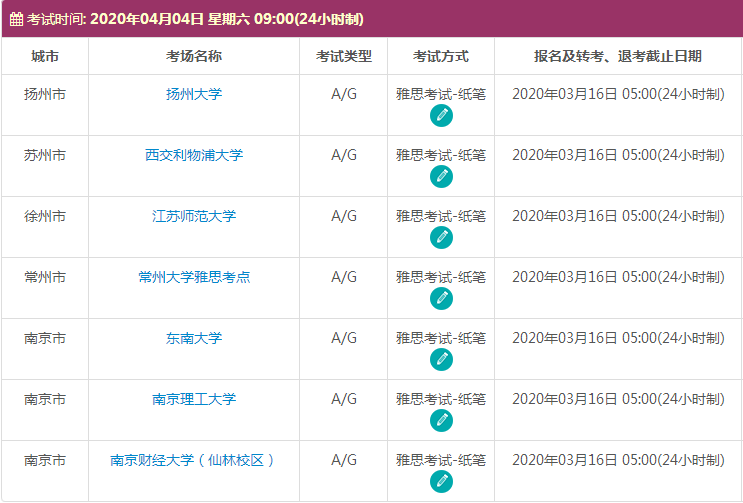
Task: Open the 江苏师范大学 test center link
Action: [194, 216]
